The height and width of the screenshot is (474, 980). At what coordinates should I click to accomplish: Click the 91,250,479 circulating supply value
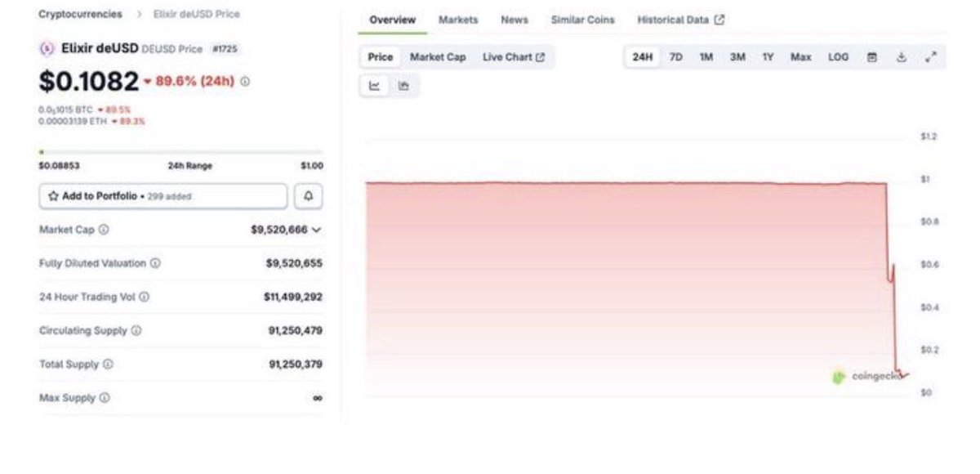[296, 331]
